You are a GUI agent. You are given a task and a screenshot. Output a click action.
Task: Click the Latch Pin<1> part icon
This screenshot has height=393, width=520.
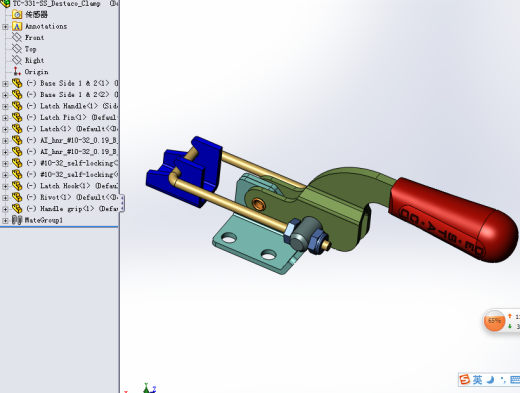click(17, 117)
